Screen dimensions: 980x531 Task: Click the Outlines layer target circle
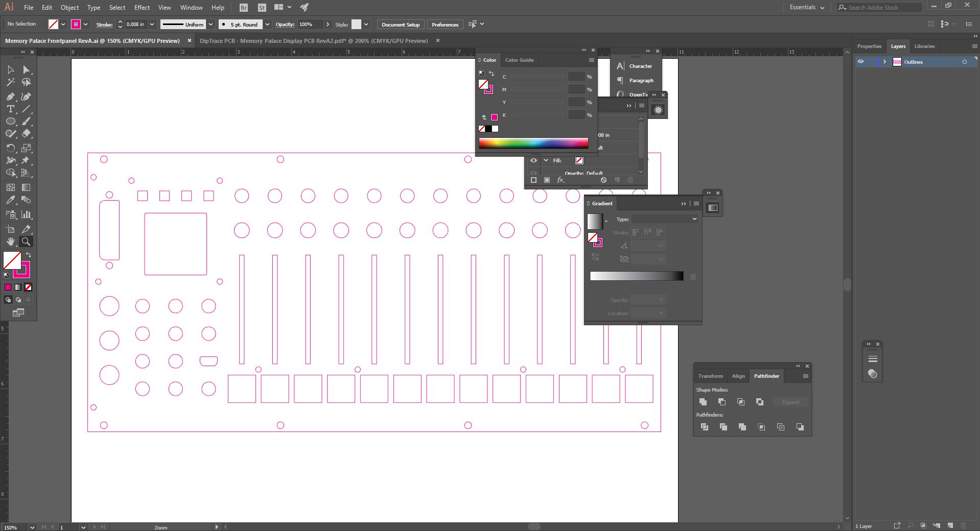coord(964,62)
